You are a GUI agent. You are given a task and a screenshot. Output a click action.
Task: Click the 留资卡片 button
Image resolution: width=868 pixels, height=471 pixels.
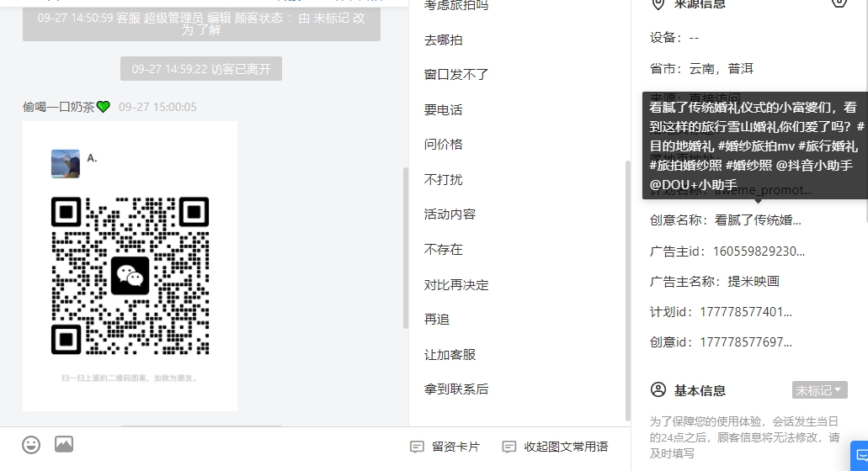(x=445, y=447)
